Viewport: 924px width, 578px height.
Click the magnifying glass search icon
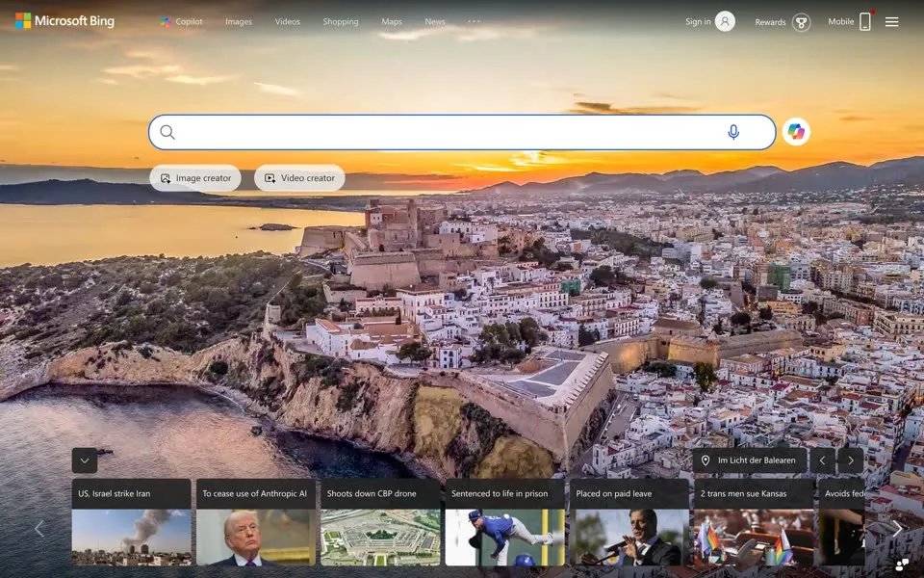(x=167, y=132)
